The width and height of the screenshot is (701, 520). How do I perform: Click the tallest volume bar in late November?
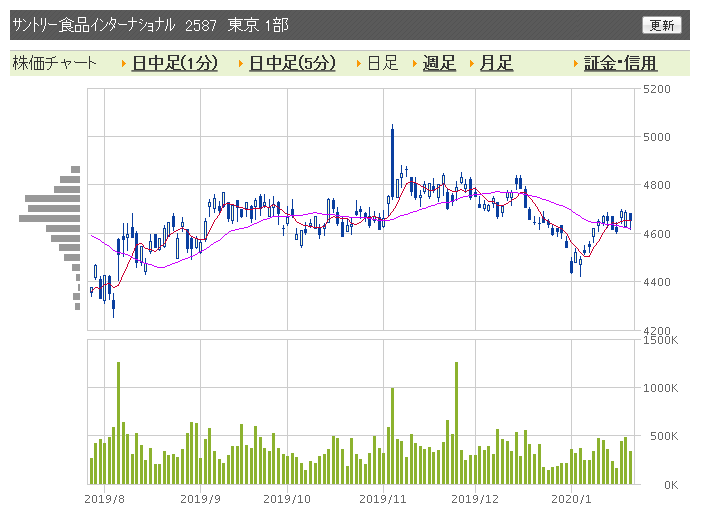(456, 423)
